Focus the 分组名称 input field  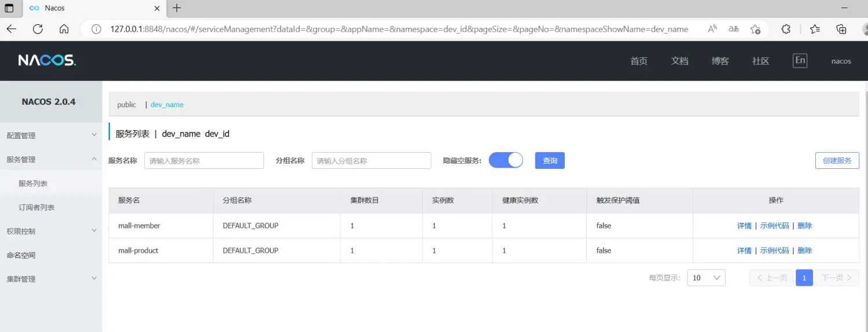(x=372, y=160)
